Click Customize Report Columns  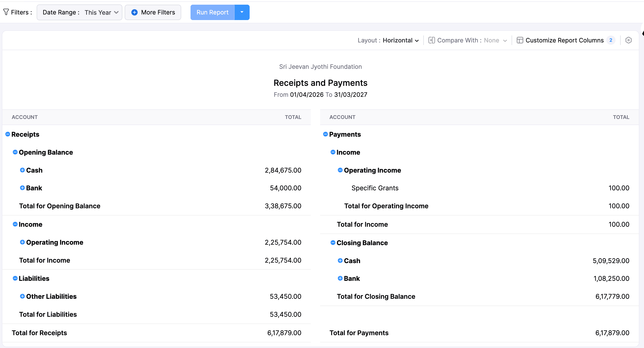[x=564, y=40]
